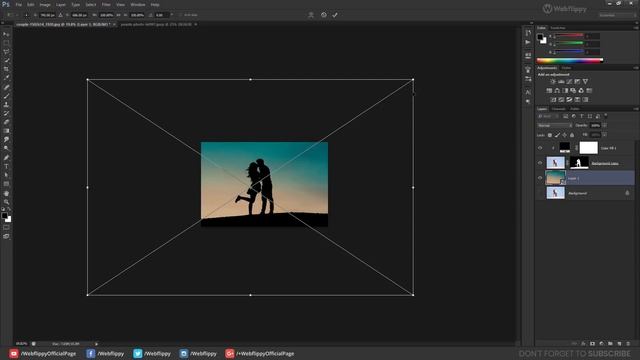Select the Brush tool

tap(6, 96)
